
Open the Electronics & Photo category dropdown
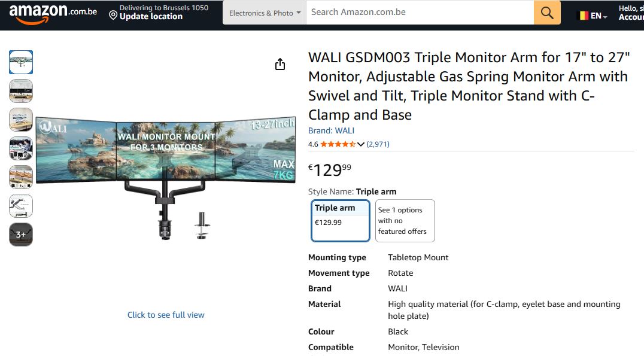tap(264, 12)
